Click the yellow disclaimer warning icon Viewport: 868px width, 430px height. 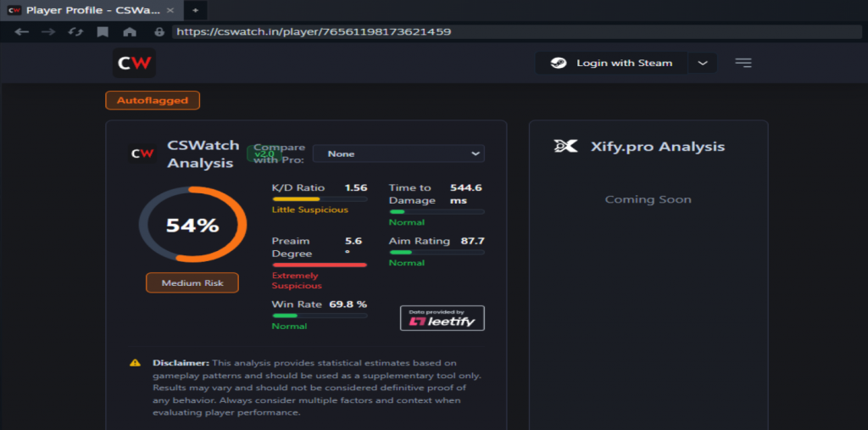tap(135, 363)
